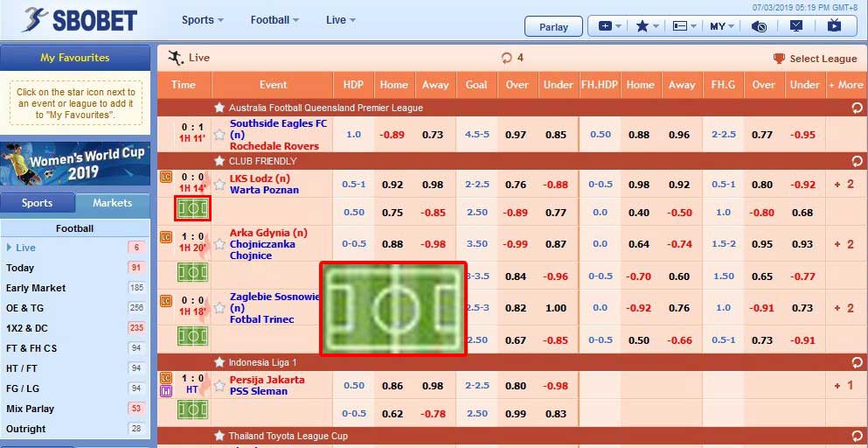This screenshot has width=868, height=448.
Task: Open pitch view icon for LKS Lodz match
Action: point(192,208)
